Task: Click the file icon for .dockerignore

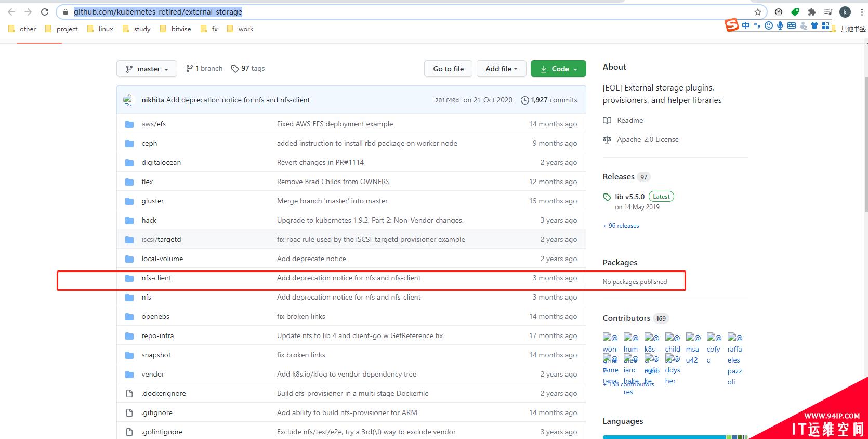Action: (x=129, y=393)
